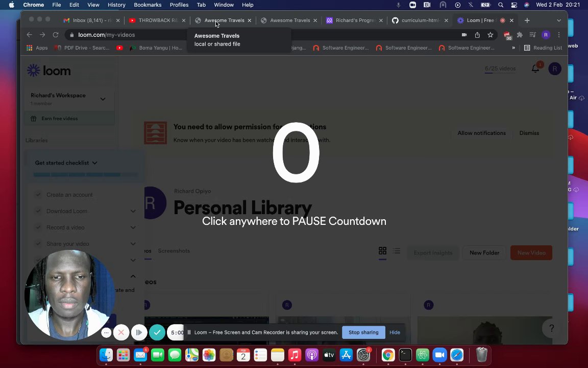Viewport: 588px width, 368px height.
Task: Click the New Video button
Action: pyautogui.click(x=531, y=252)
